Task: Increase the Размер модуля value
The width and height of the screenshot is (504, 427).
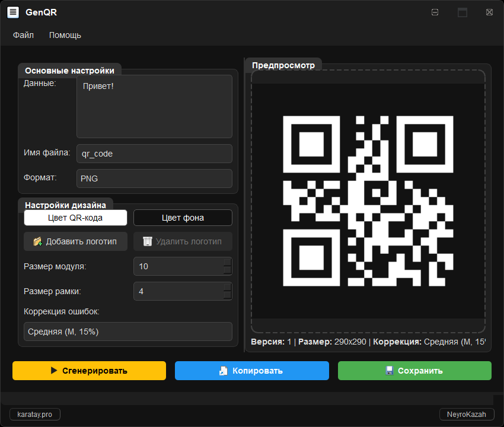Action: click(228, 262)
